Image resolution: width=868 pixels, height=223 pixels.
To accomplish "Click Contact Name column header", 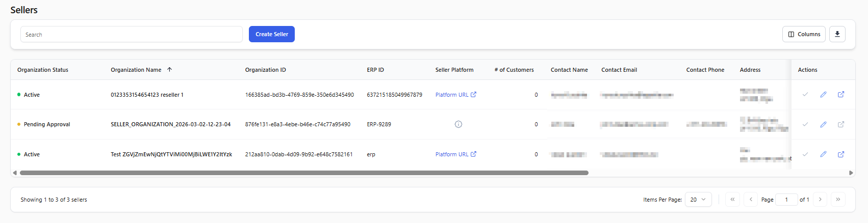I will click(x=569, y=70).
